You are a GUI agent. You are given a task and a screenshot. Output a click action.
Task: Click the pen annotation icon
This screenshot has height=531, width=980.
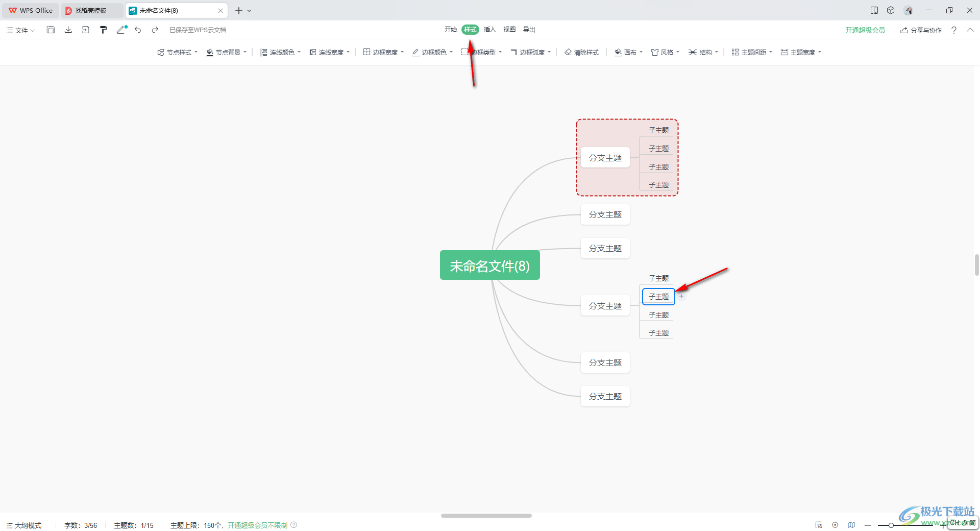(x=121, y=30)
